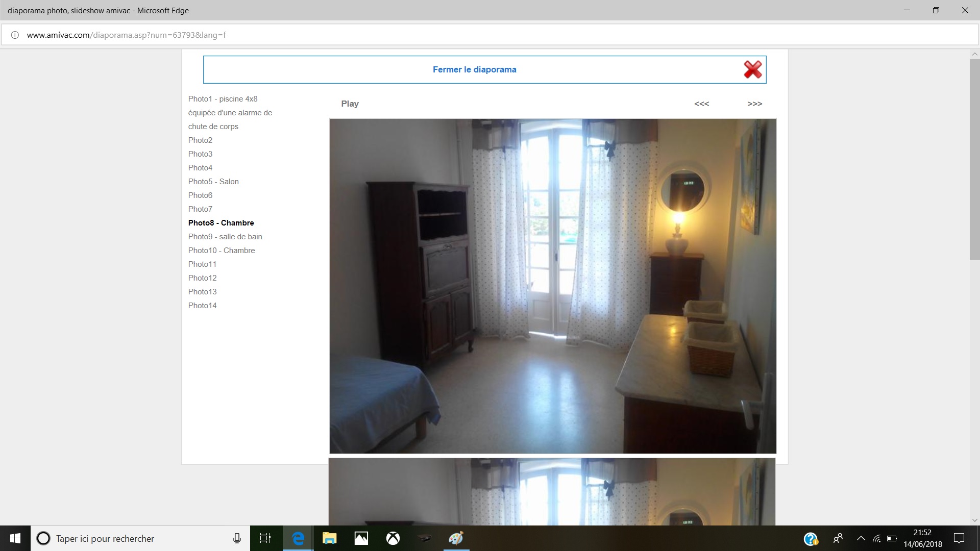Click the page vertical scrollbar thumb
This screenshot has width=980, height=551.
(974, 160)
